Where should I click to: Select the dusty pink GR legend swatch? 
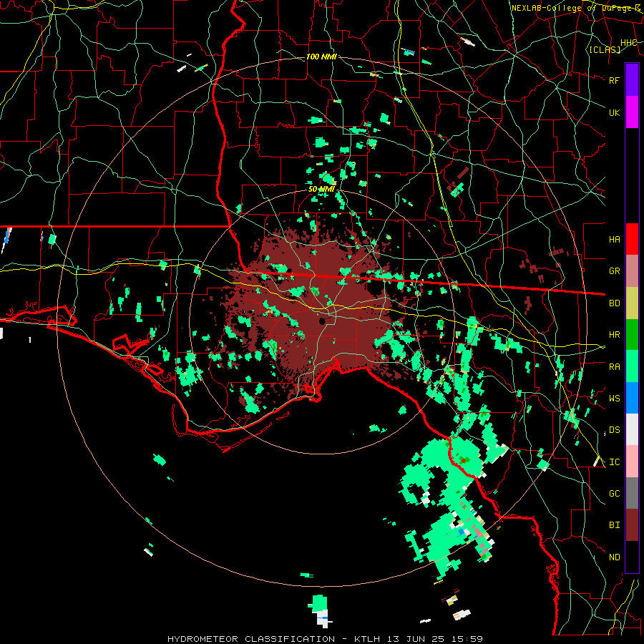[x=632, y=270]
